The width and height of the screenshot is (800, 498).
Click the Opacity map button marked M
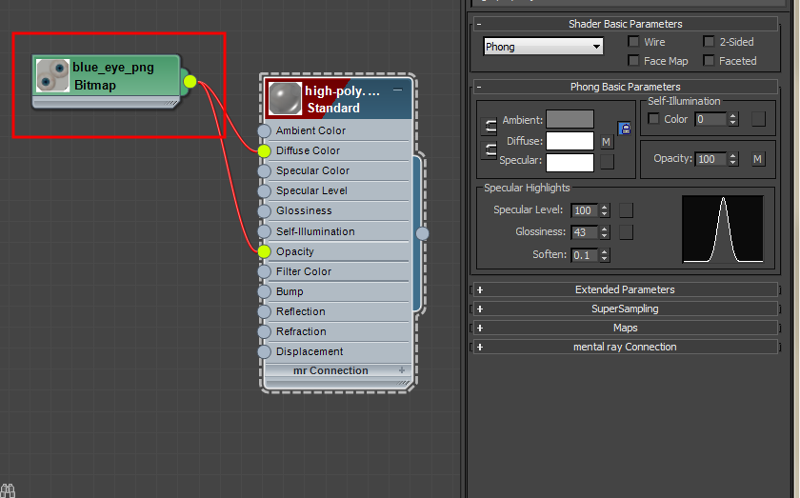[757, 159]
